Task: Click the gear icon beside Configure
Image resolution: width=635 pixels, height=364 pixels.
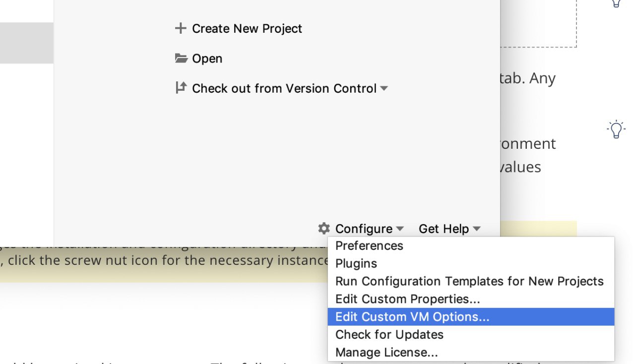Action: pos(324,228)
